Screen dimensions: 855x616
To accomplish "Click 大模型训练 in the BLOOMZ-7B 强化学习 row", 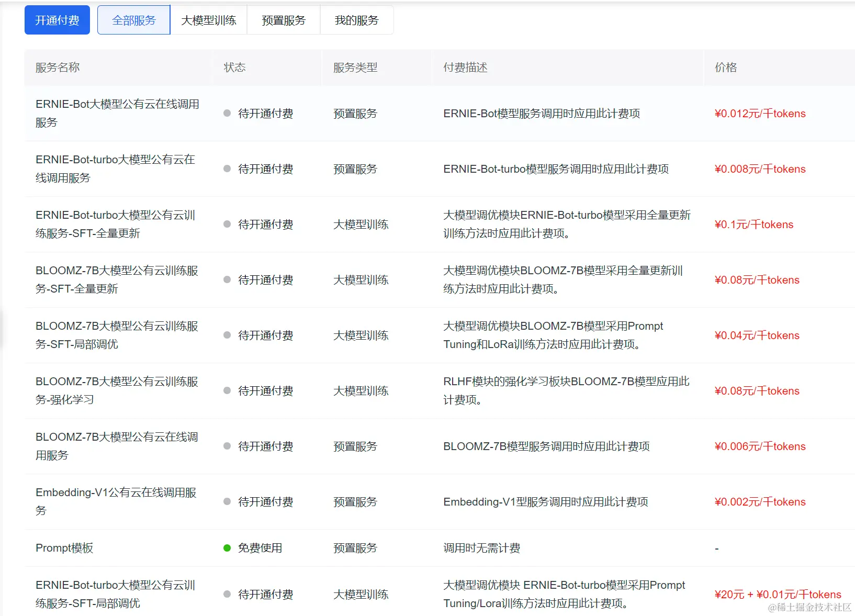I will click(361, 391).
